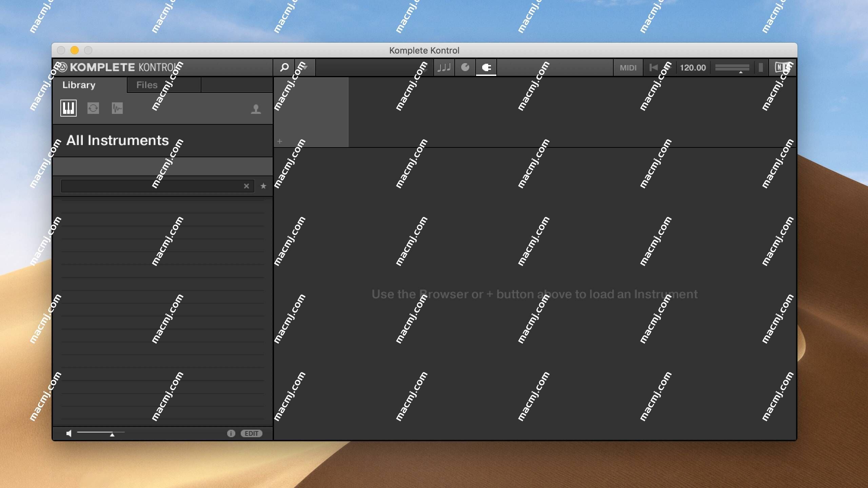Switch to the Library tab

(79, 84)
